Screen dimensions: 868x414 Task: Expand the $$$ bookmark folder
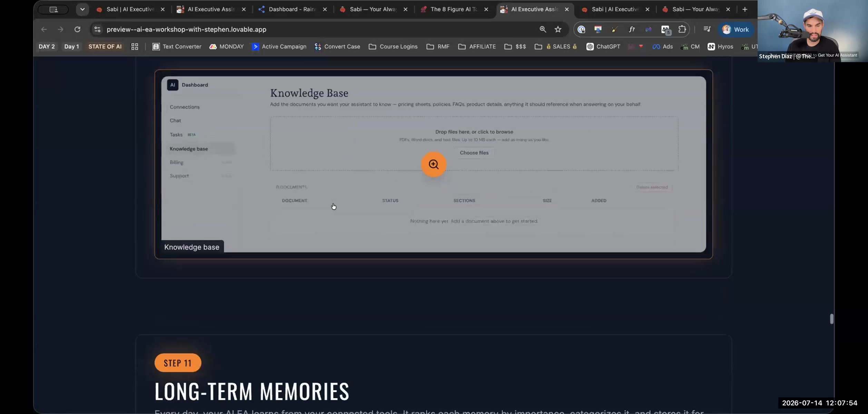pos(515,47)
